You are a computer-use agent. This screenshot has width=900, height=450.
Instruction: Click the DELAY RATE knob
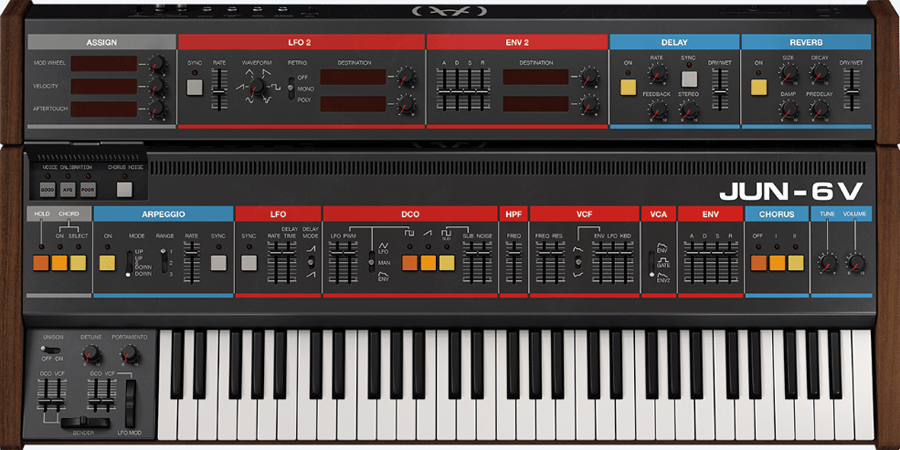coord(657,73)
